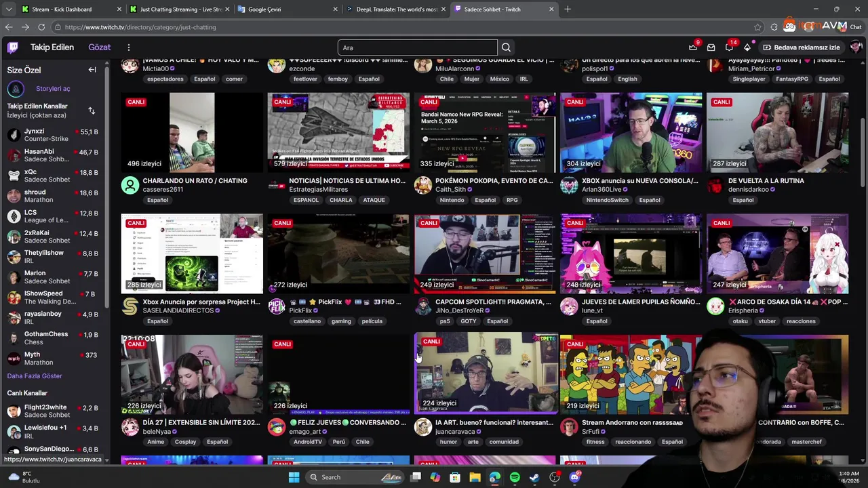
Task: Click the browser address bar URL
Action: coord(140,27)
